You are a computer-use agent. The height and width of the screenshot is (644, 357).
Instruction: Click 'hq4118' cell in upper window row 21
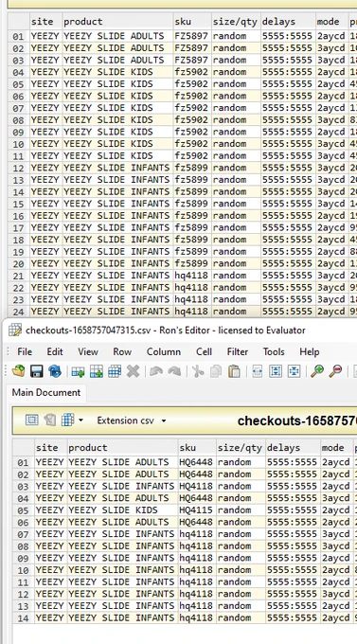click(191, 275)
